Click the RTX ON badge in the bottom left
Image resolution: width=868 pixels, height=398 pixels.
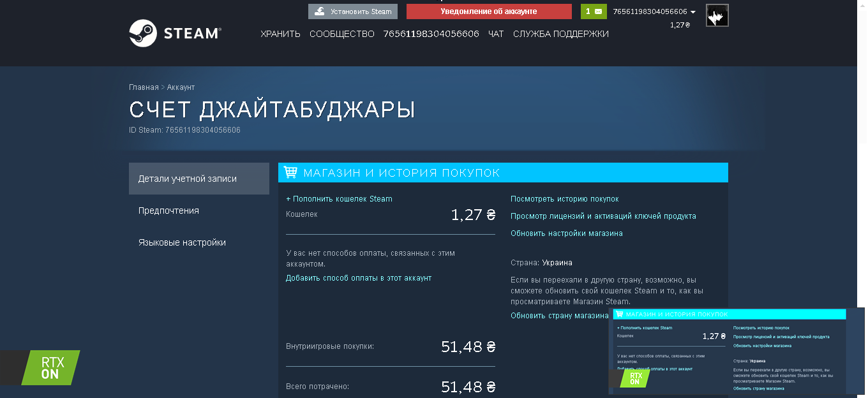(x=51, y=368)
